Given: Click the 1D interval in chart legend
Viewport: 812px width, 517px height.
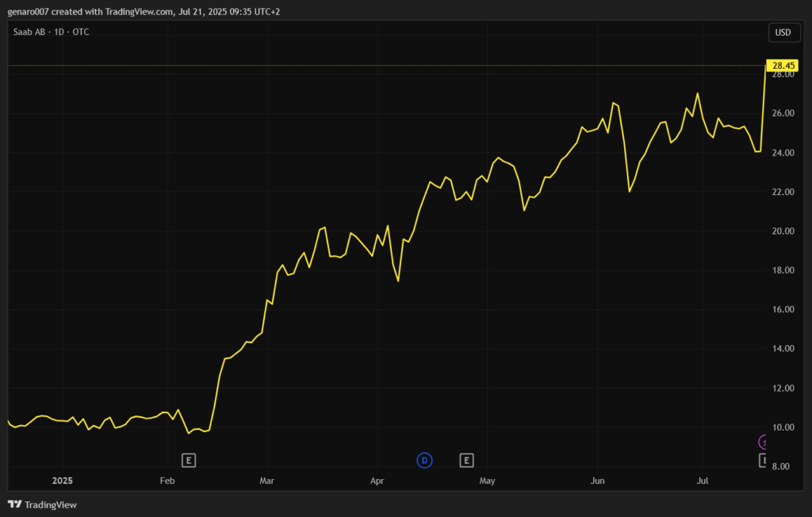Looking at the screenshot, I should click(x=62, y=33).
